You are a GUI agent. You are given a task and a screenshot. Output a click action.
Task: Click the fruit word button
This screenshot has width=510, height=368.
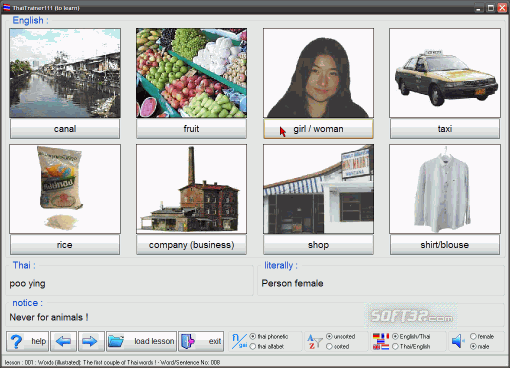[191, 129]
